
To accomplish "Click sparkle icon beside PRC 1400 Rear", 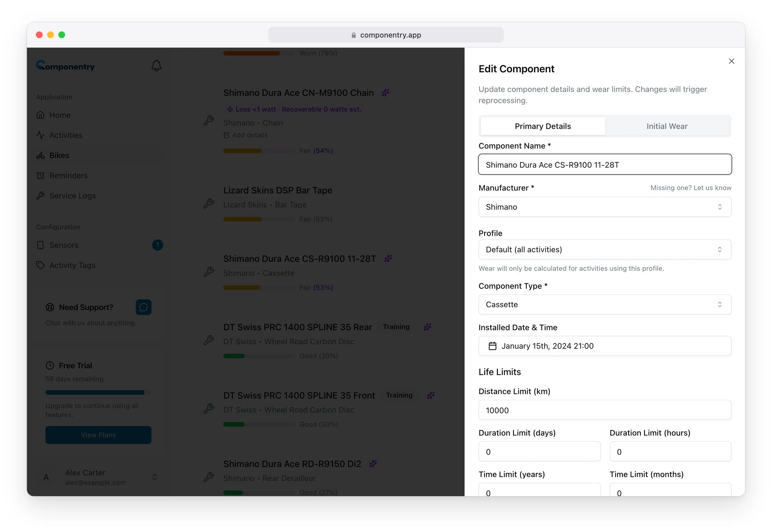I will (x=427, y=327).
